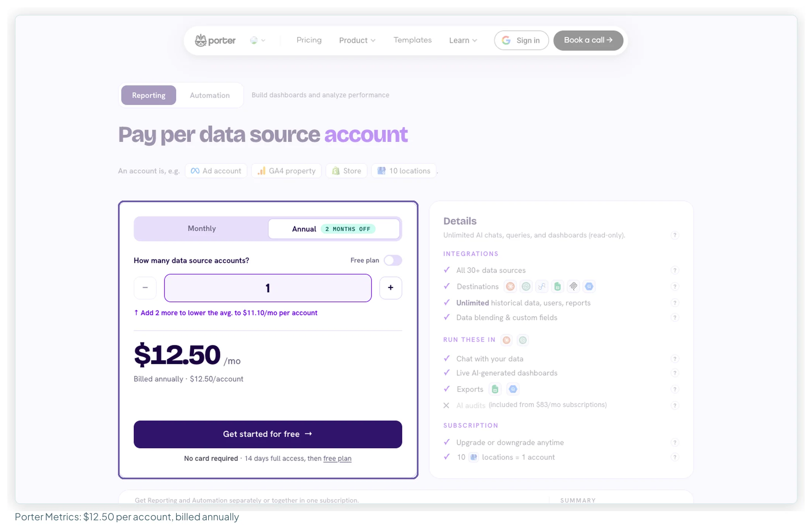
Task: Open help icon for Data blending
Action: tap(675, 318)
